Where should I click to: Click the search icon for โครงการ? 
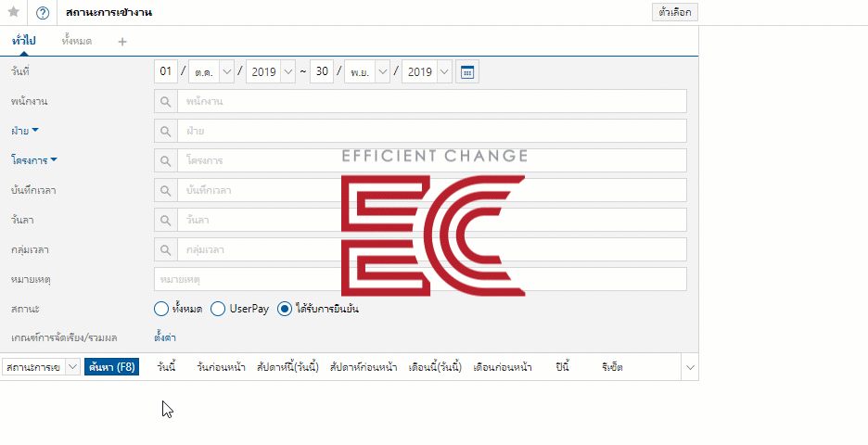165,160
